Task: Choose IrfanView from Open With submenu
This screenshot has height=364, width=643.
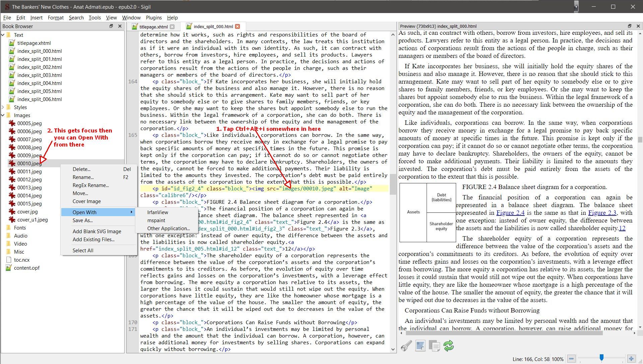Action: 158,212
